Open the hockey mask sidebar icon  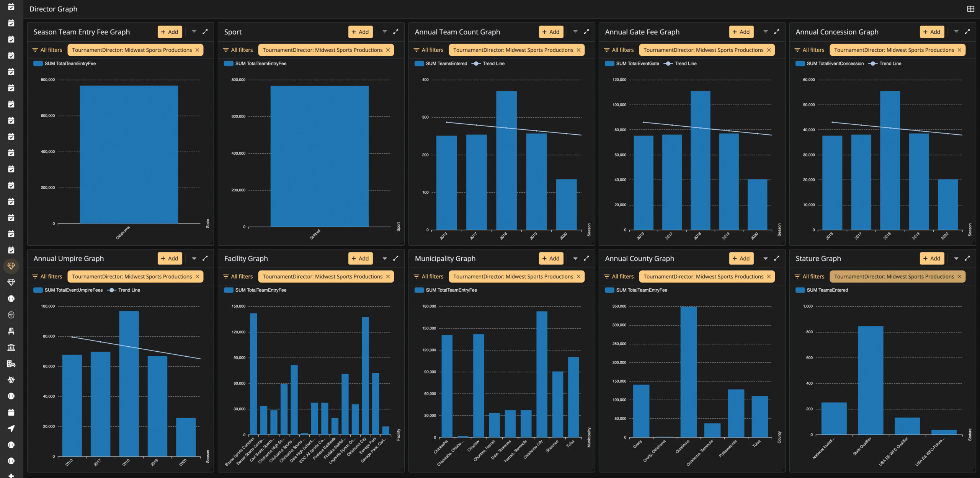tap(11, 315)
